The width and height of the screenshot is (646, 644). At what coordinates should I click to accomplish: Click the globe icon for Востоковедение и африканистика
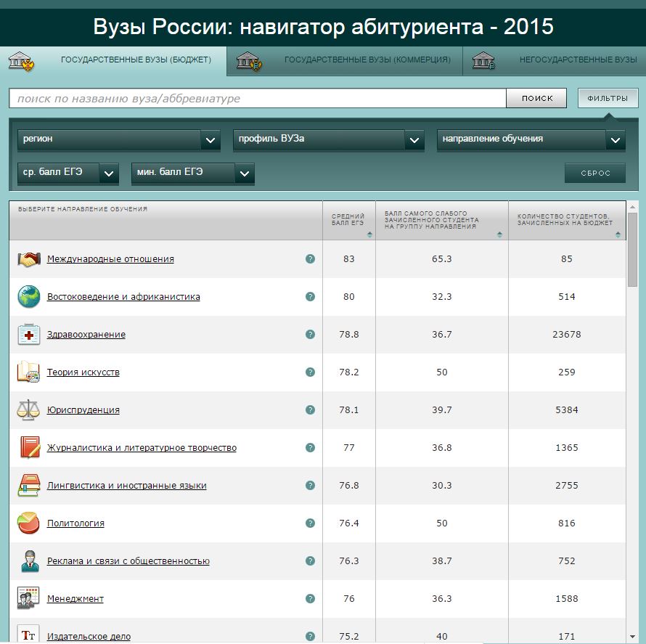click(28, 297)
